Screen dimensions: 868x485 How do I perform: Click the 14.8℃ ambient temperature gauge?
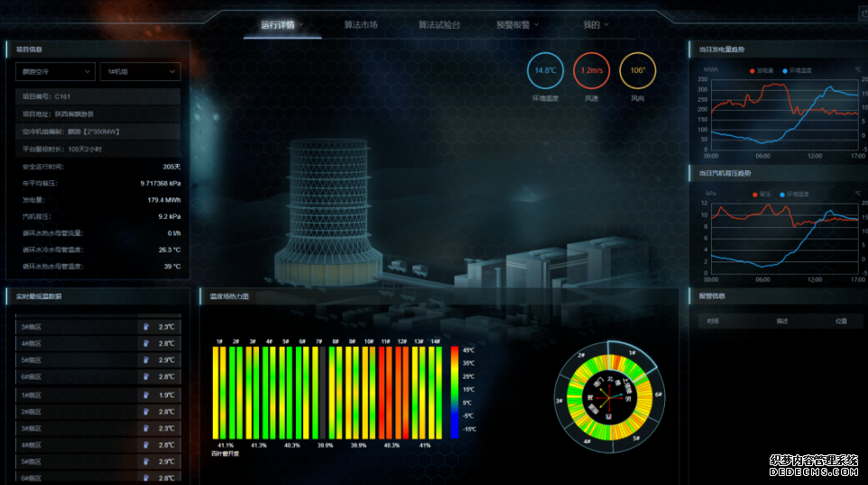(545, 70)
